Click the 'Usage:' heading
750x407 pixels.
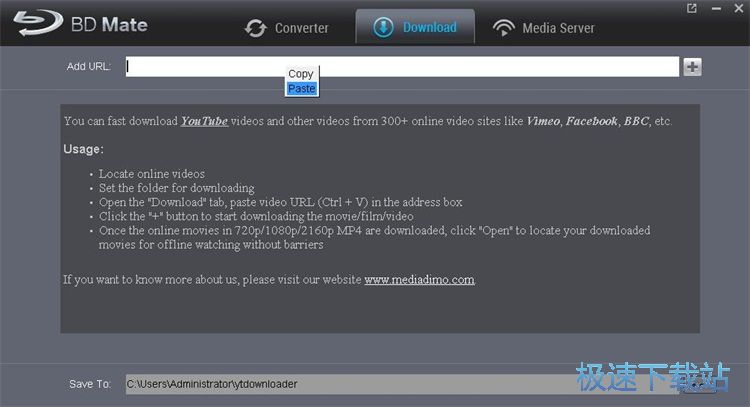(83, 149)
